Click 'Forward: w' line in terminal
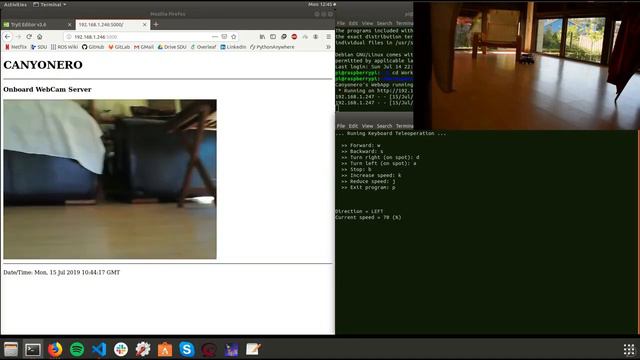Screen dimensions: 640x360 click(361, 145)
